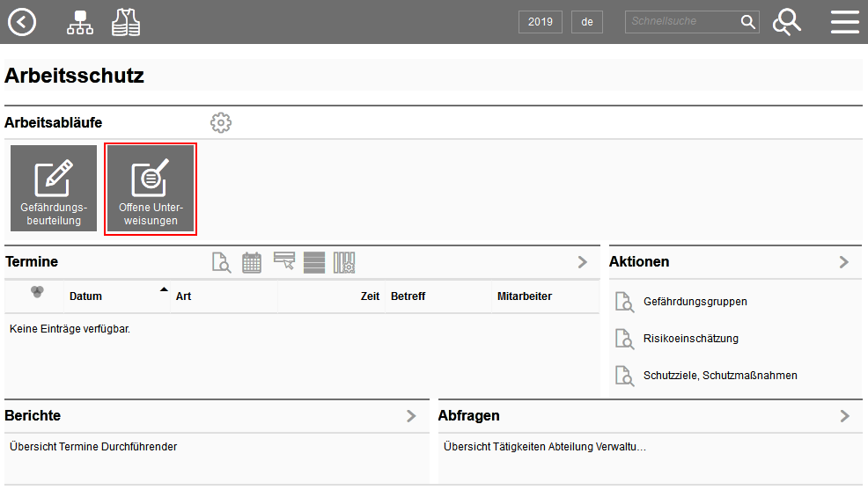Click the Termine selection filter icon

click(x=284, y=261)
